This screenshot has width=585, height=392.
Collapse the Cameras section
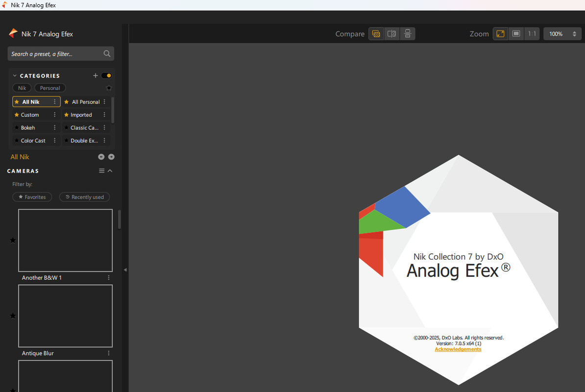[x=110, y=171]
